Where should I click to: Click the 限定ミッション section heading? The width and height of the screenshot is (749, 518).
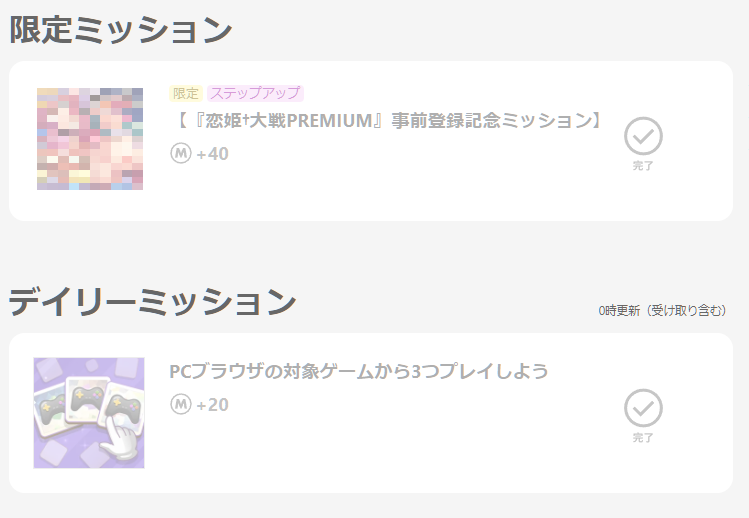click(121, 30)
